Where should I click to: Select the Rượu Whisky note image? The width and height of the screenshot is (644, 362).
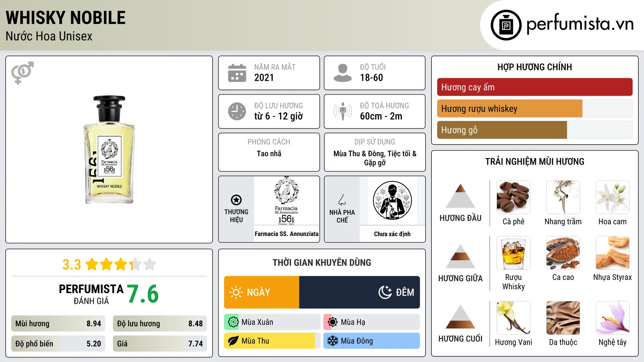click(x=514, y=253)
